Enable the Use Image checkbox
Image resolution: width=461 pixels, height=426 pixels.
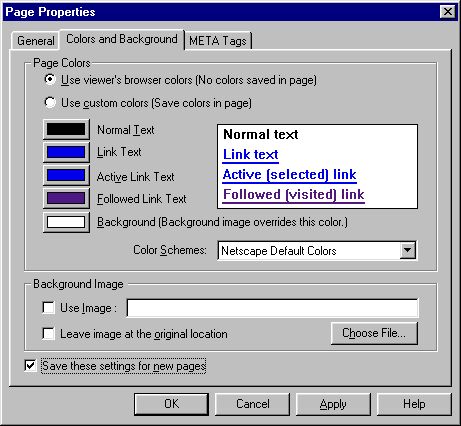pos(49,307)
